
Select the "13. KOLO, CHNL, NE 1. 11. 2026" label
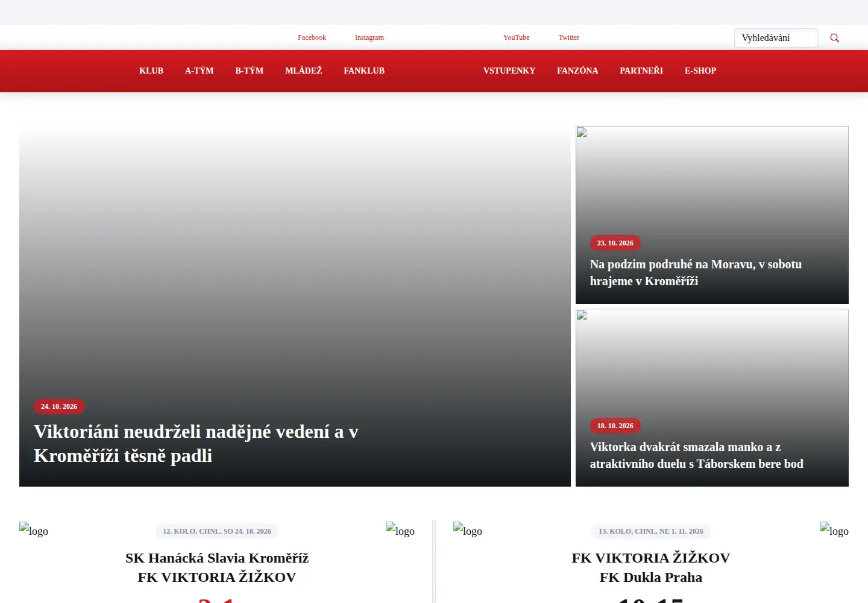[651, 531]
